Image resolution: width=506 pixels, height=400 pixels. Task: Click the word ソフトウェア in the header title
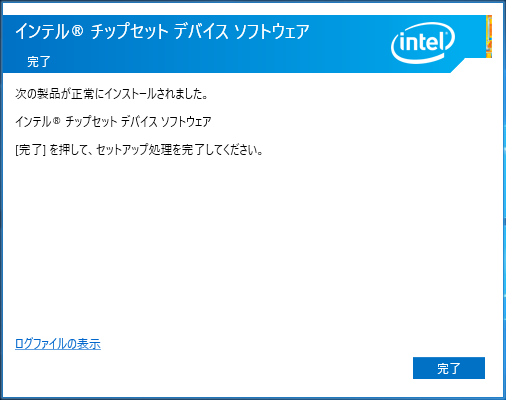click(x=272, y=32)
